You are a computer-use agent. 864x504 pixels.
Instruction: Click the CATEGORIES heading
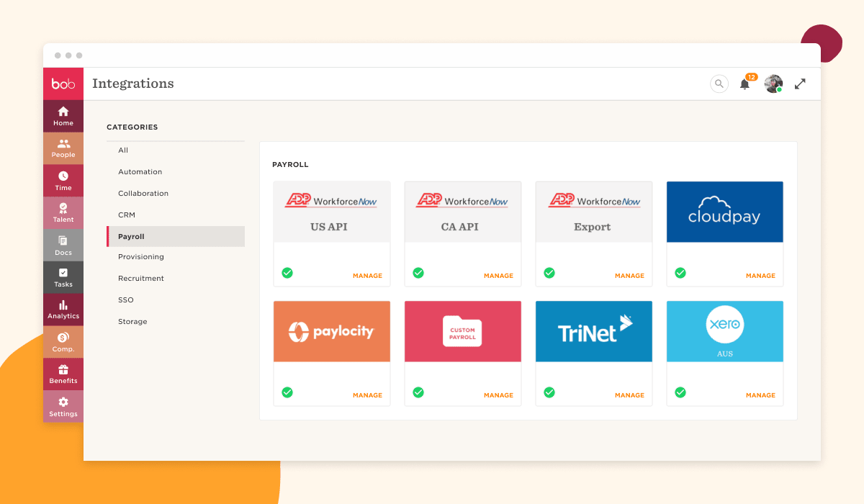tap(132, 127)
